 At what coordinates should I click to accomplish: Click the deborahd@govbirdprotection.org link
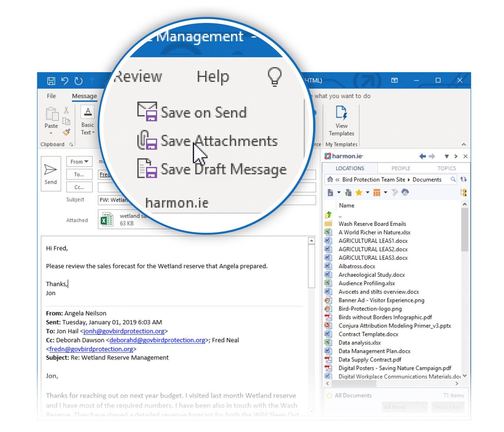tap(157, 340)
